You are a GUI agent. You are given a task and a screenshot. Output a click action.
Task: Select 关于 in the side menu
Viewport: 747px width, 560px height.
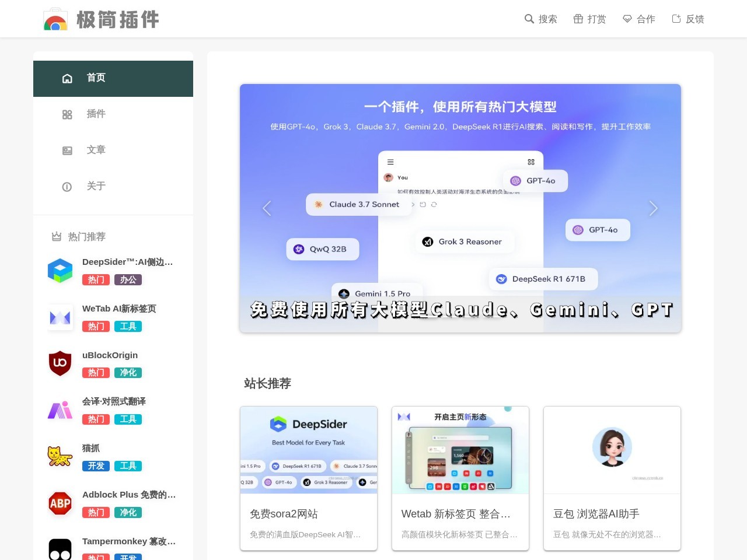coord(113,187)
